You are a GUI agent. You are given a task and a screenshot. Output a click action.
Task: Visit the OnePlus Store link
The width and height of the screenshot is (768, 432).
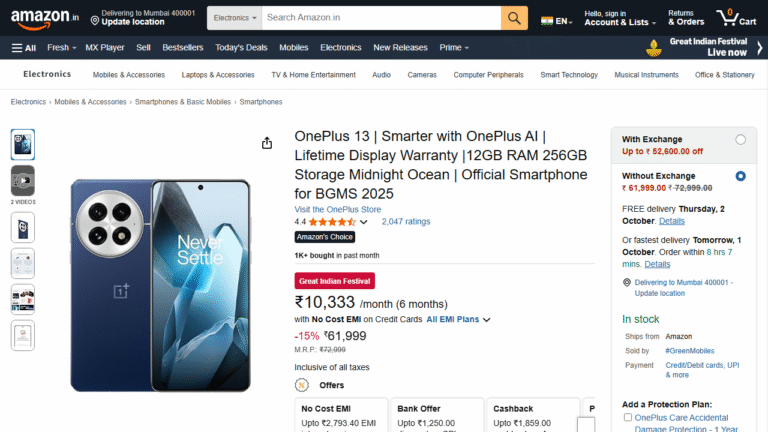coord(338,209)
